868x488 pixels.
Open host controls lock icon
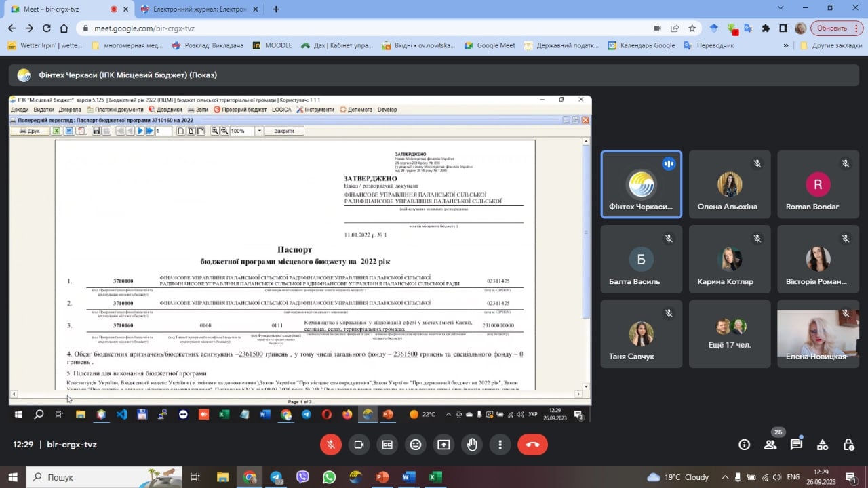pyautogui.click(x=848, y=445)
